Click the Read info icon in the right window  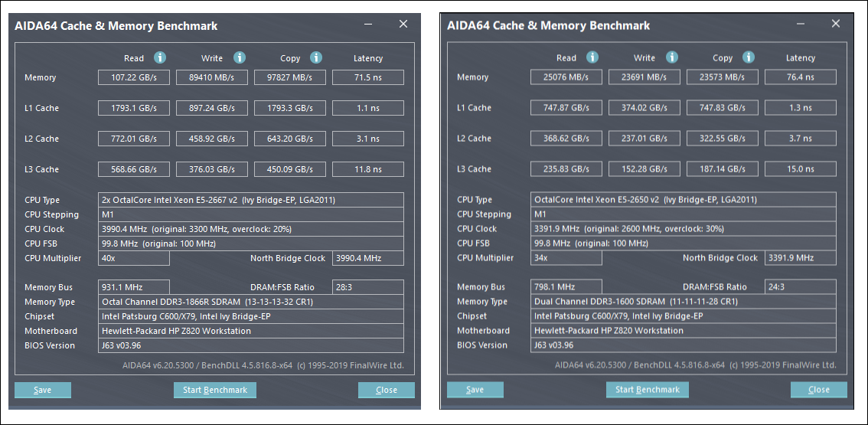tap(592, 57)
